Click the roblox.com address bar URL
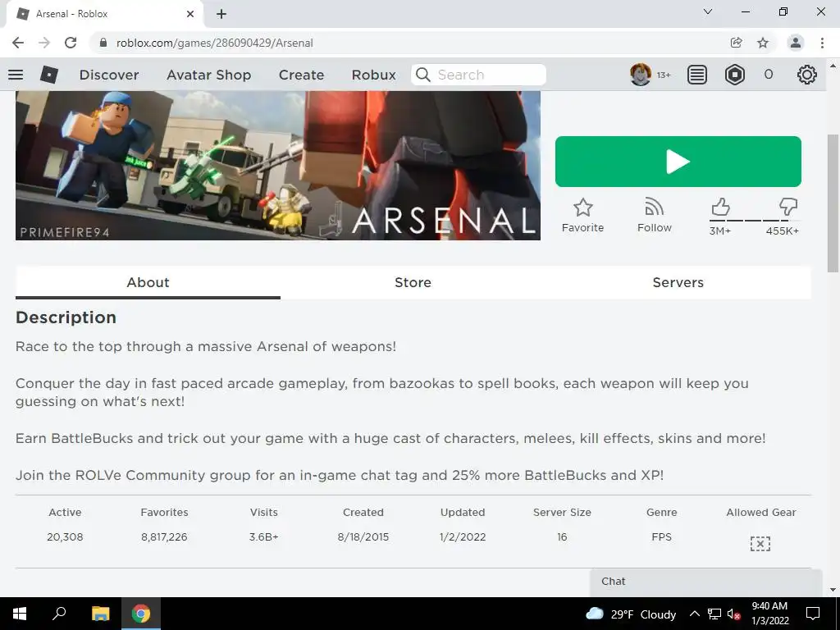This screenshot has height=630, width=840. [x=215, y=43]
